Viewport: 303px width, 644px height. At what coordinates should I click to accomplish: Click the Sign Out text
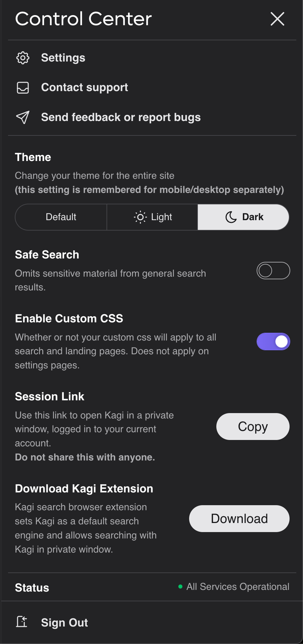(64, 622)
